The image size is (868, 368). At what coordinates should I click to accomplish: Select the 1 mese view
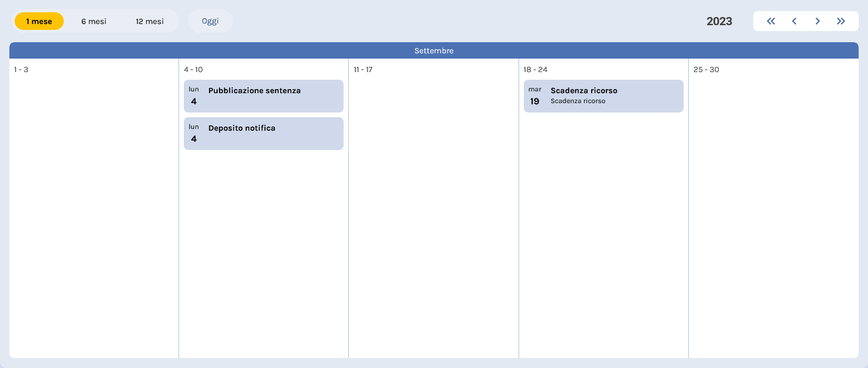[39, 21]
